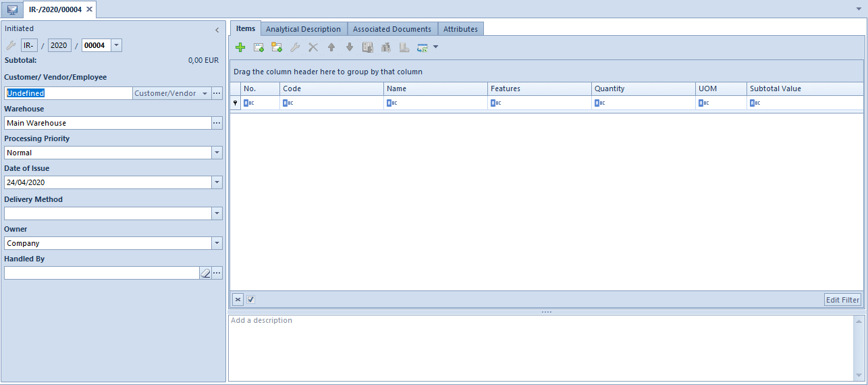Open the Associated Documents tab
Image resolution: width=868 pixels, height=385 pixels.
click(x=392, y=29)
